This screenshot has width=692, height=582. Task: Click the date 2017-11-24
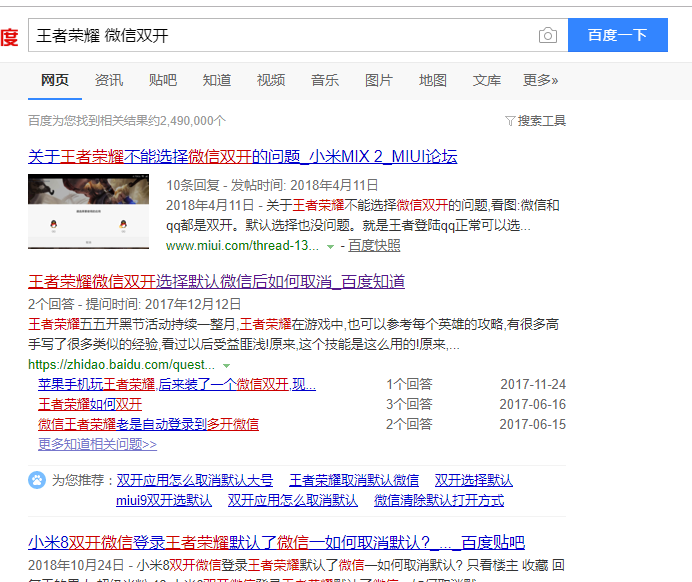533,384
